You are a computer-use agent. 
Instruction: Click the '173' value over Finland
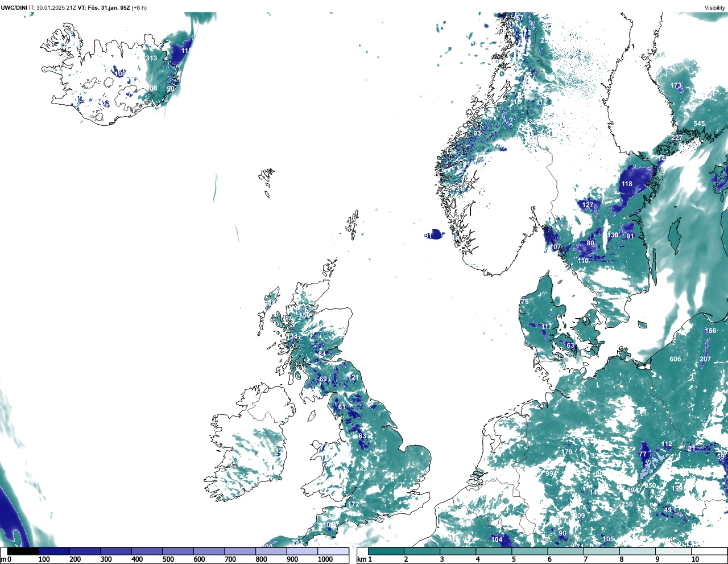click(x=676, y=86)
